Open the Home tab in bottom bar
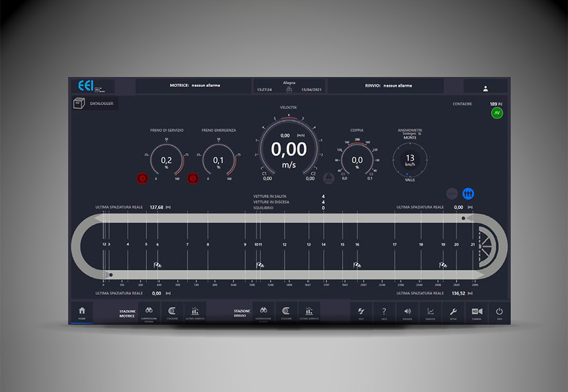The image size is (568, 392). 82,312
